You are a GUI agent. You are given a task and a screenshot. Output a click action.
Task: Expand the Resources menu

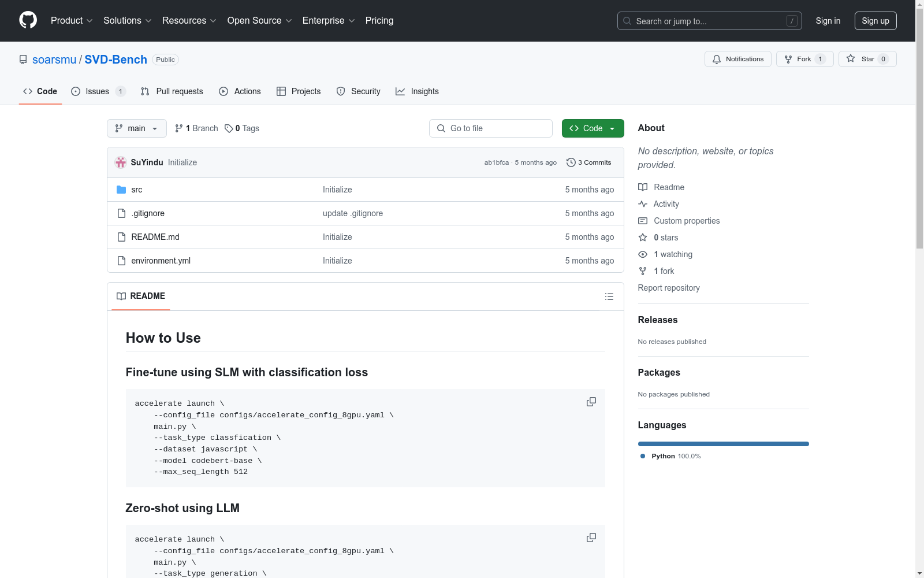pos(189,20)
